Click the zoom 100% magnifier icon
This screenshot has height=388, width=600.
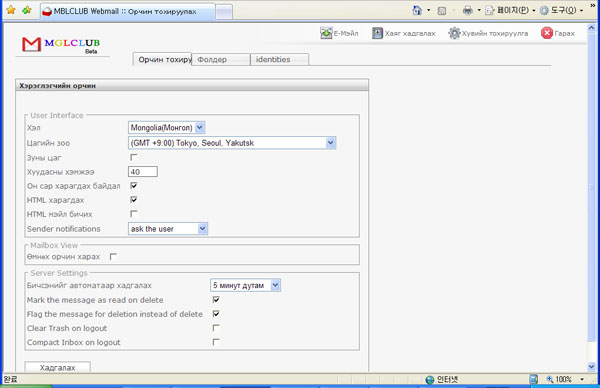pyautogui.click(x=550, y=379)
